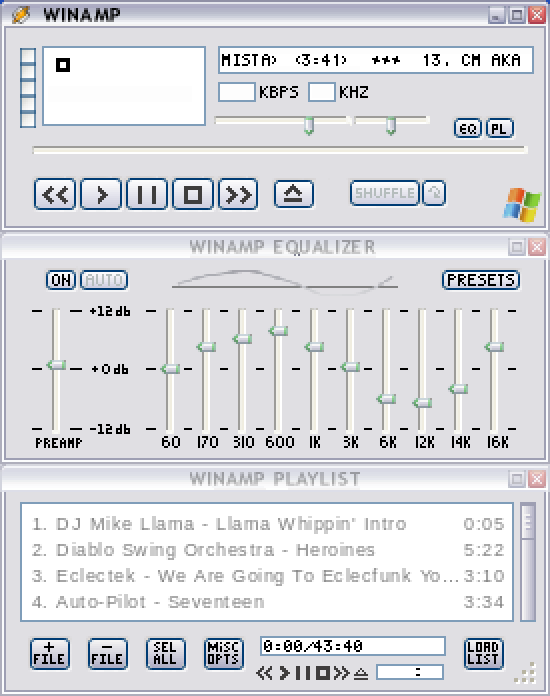
Task: Click the volume slider handle
Action: point(309,126)
